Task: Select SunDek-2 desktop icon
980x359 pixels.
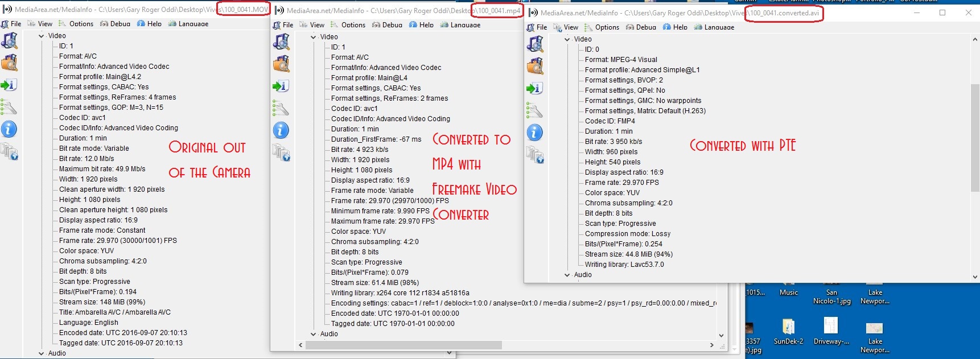Action: pos(789,332)
